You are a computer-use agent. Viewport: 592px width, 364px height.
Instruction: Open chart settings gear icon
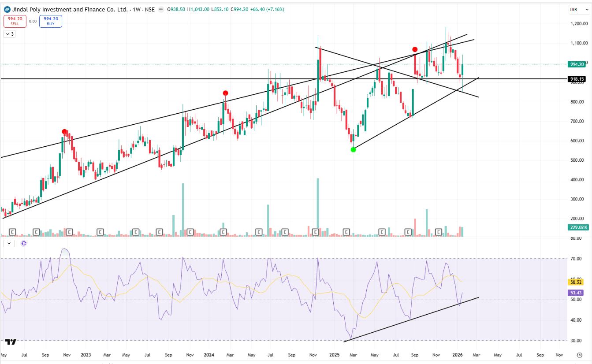[x=579, y=355]
